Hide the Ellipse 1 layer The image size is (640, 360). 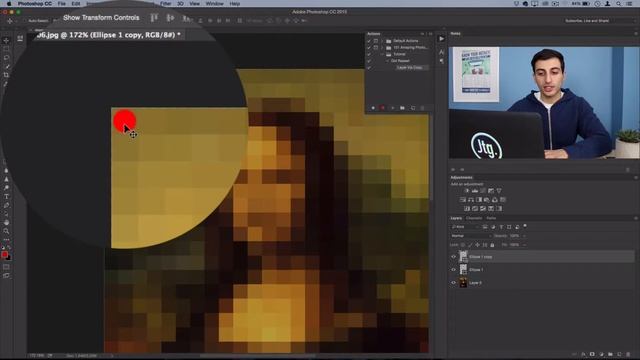[453, 270]
